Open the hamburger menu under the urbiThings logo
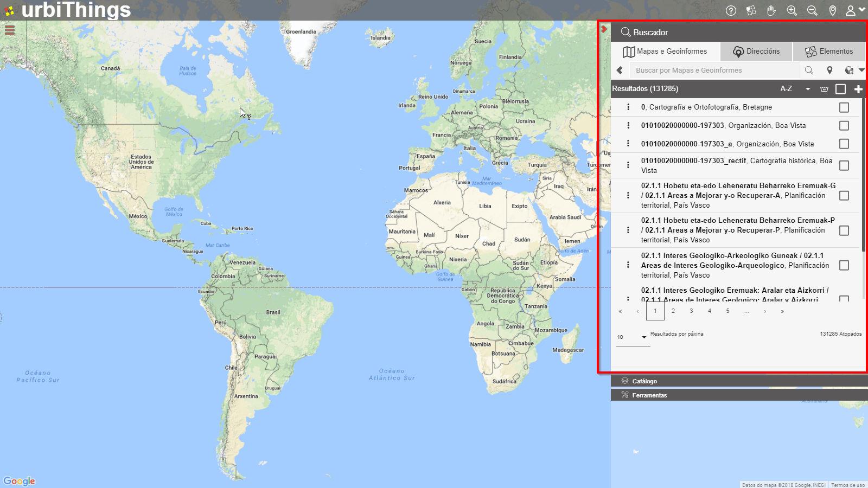Viewport: 868px width, 488px height. coord(10,30)
